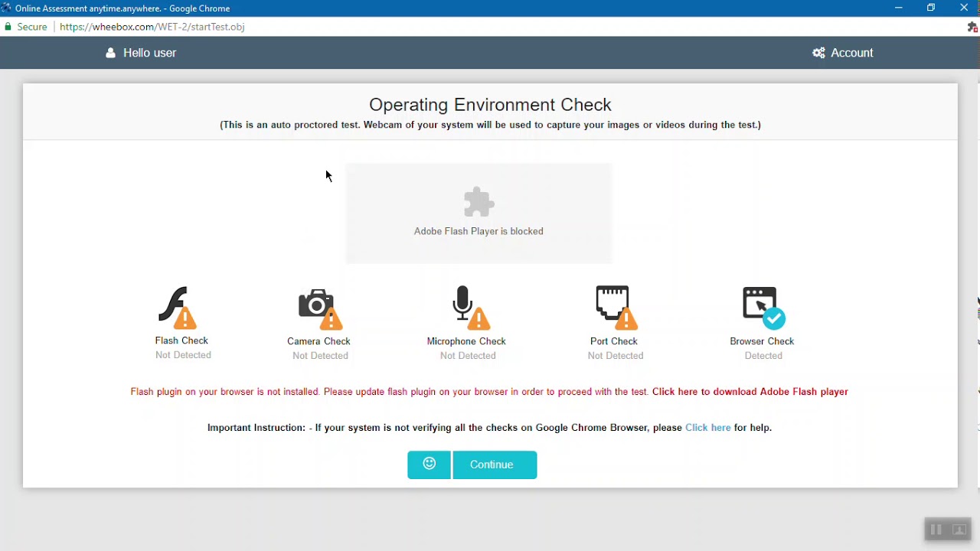Screen dimensions: 980x551
Task: Click the Port Check Not Detected status
Action: 616,356
